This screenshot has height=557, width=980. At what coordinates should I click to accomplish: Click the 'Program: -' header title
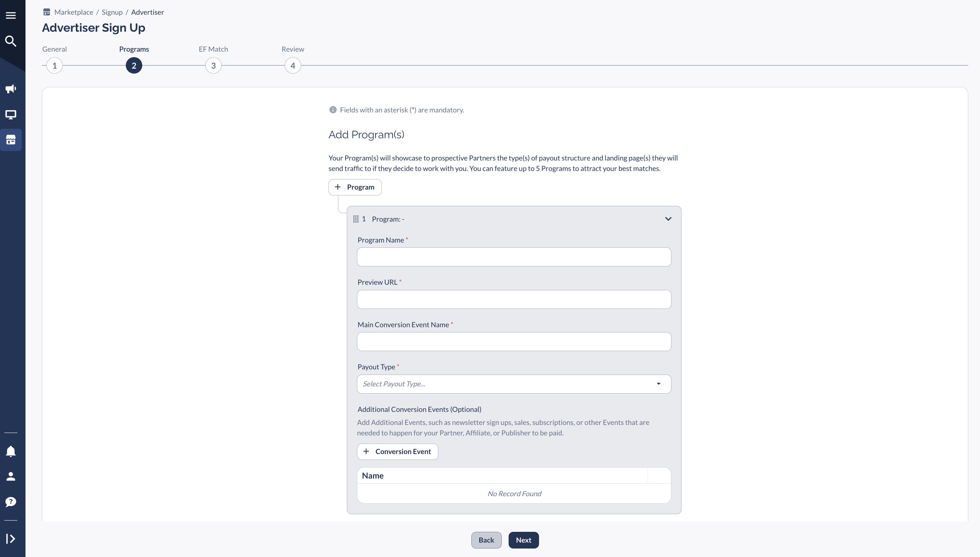click(388, 219)
